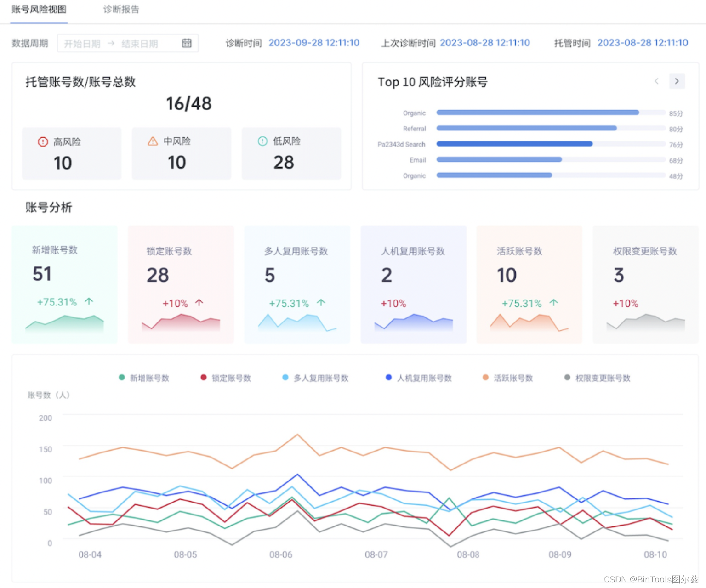Click the Top 10 风险评分账号 heading
Viewport: 706px width, 588px height.
tap(433, 82)
